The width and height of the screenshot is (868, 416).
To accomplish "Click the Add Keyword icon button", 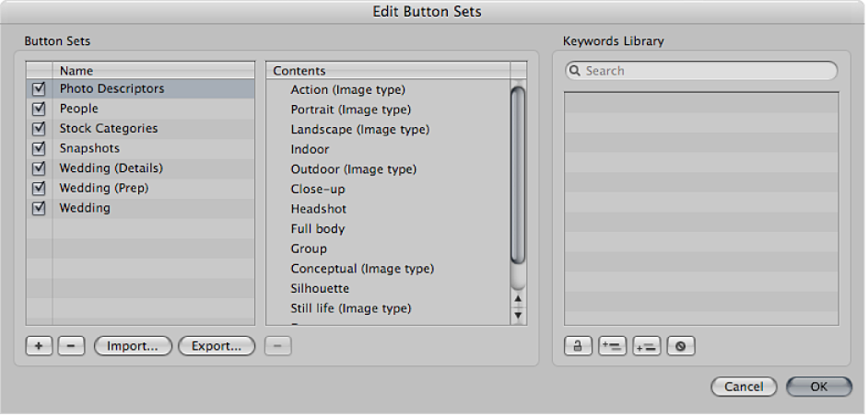I will coord(612,346).
